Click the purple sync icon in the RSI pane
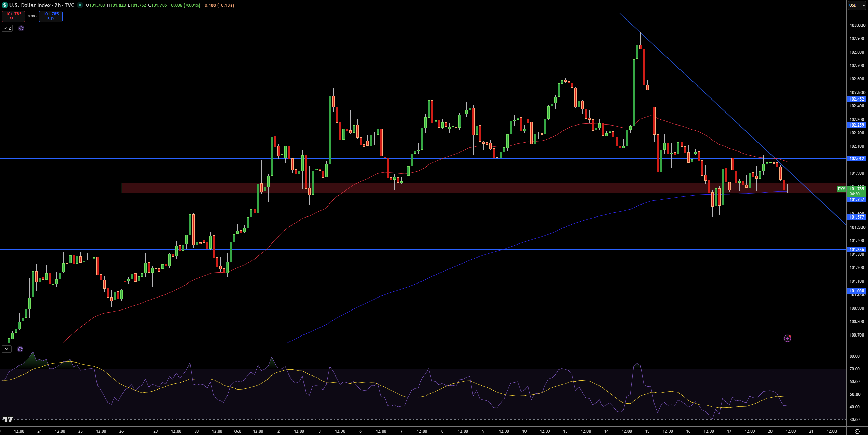This screenshot has width=868, height=435. pyautogui.click(x=20, y=349)
